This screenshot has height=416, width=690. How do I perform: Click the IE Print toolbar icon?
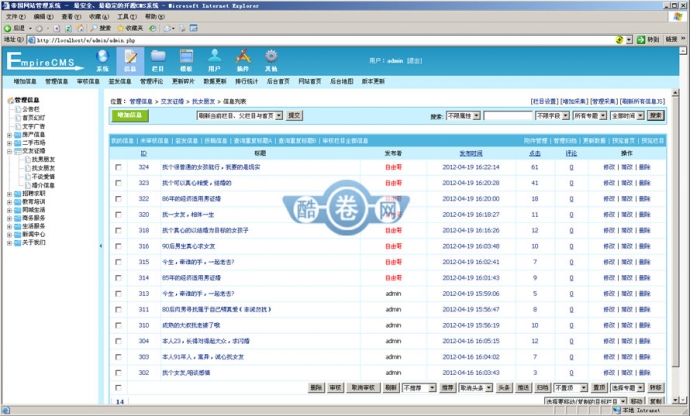click(182, 28)
